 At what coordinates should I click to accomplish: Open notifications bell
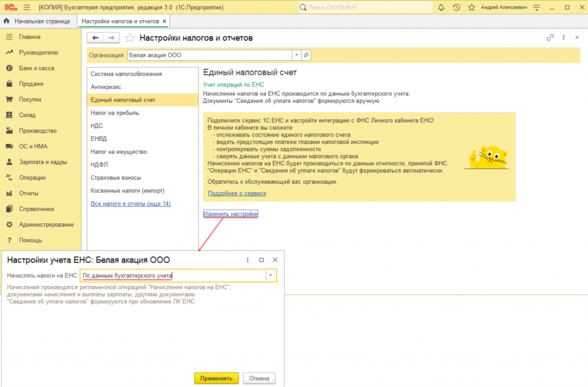(441, 7)
